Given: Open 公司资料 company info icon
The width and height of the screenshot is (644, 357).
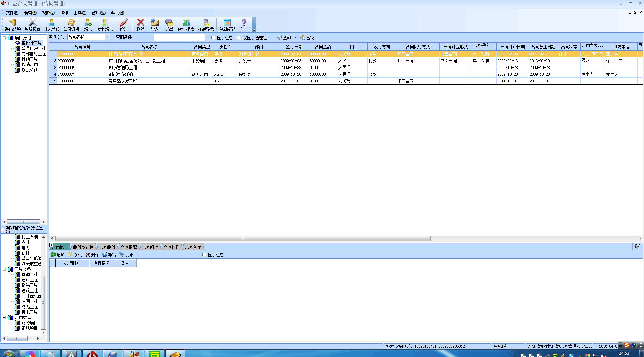Looking at the screenshot, I should pyautogui.click(x=71, y=25).
